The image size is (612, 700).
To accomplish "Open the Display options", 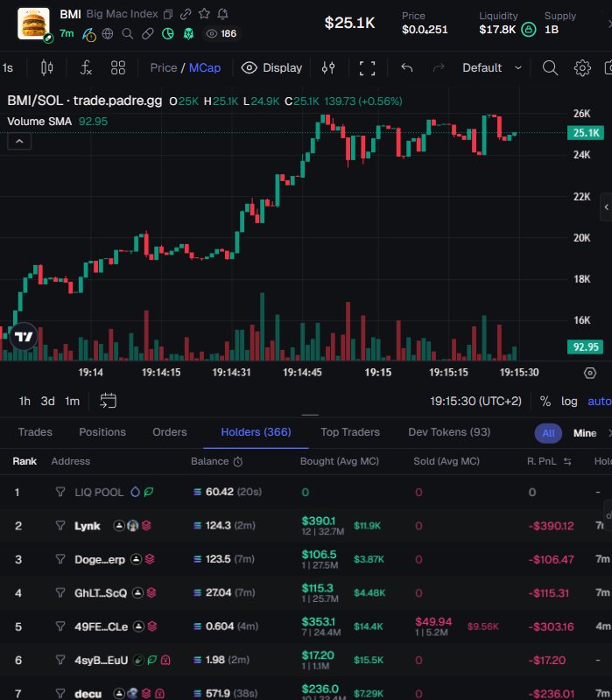I will [271, 68].
